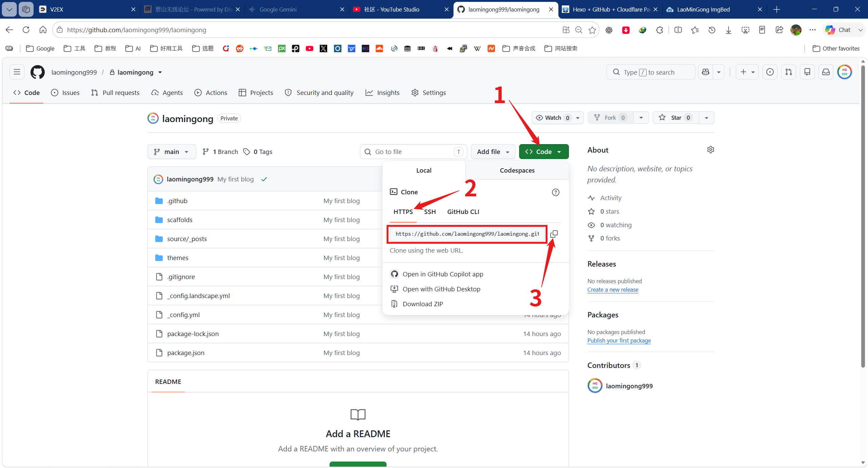Screen dimensions: 868x468
Task: Open browser downloads icon
Action: click(x=728, y=30)
